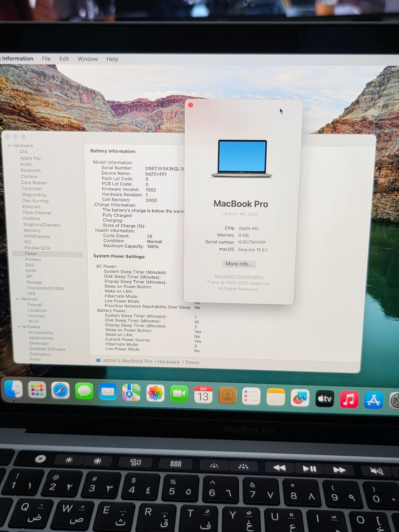Open the File menu
Viewport: 399px width, 532px height.
pyautogui.click(x=46, y=59)
